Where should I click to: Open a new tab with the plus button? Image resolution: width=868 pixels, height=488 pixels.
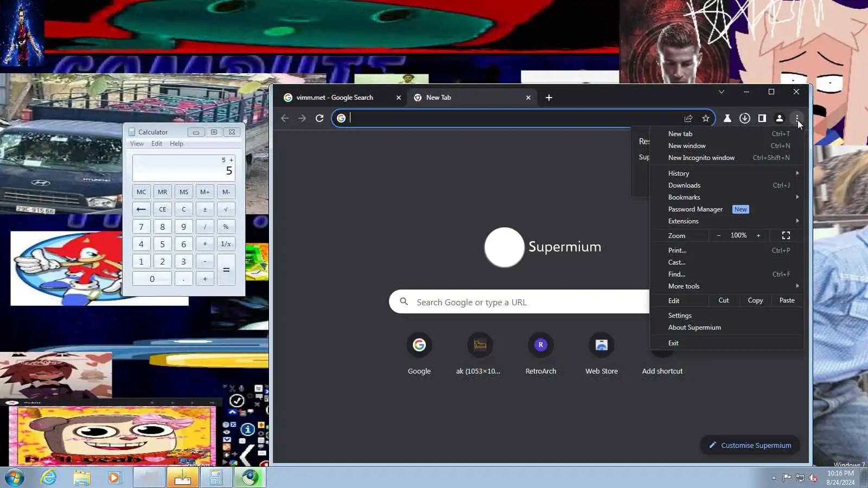[x=549, y=98]
